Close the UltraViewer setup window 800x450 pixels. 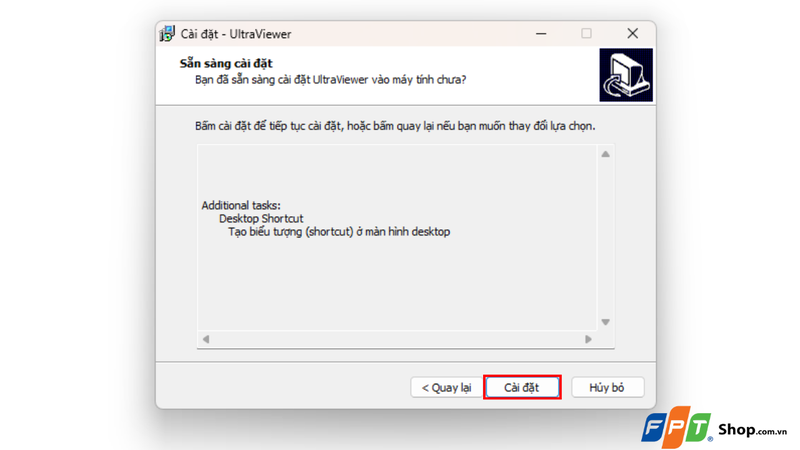pos(633,34)
